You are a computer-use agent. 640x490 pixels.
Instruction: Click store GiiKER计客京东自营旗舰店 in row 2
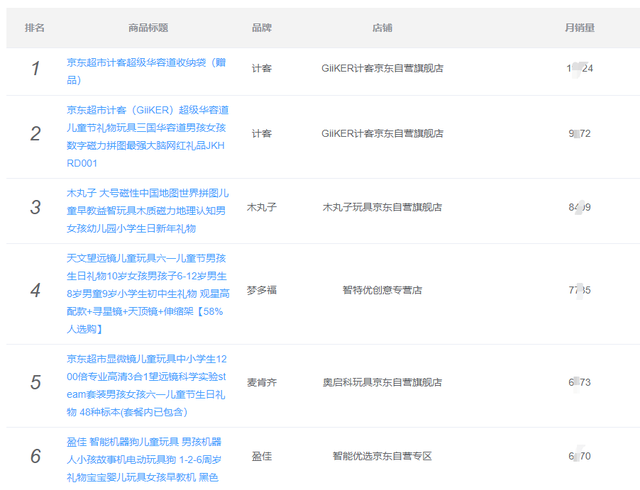point(382,134)
